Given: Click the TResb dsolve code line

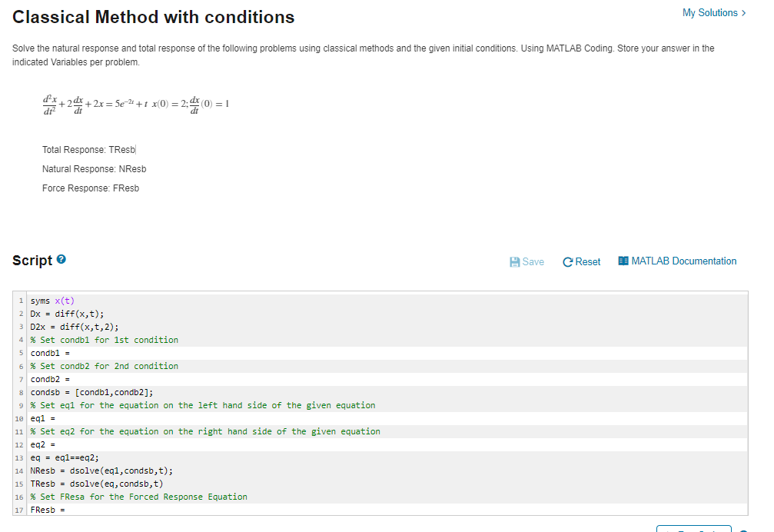Looking at the screenshot, I should [387, 484].
